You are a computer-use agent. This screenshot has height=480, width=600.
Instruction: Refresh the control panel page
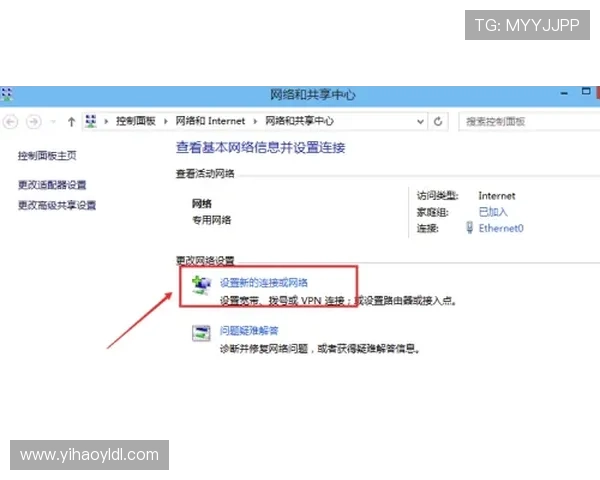pyautogui.click(x=438, y=122)
